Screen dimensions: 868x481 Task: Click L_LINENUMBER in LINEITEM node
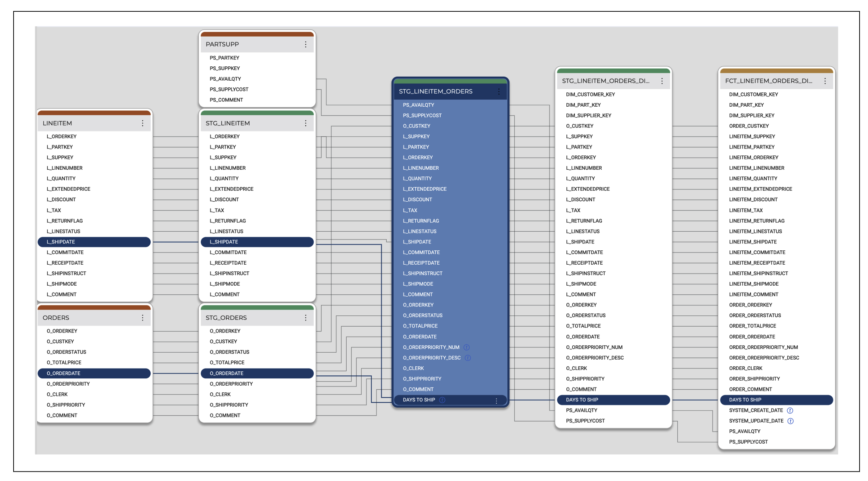[65, 168]
